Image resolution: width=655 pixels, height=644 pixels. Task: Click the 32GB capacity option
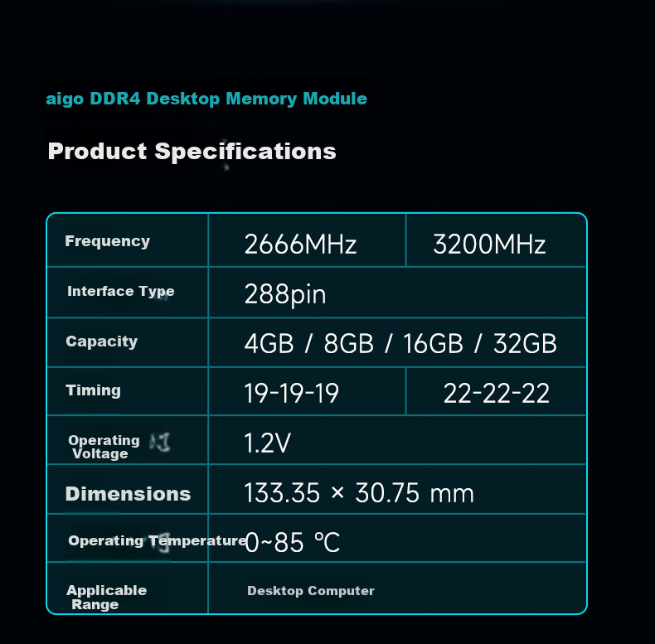point(525,344)
